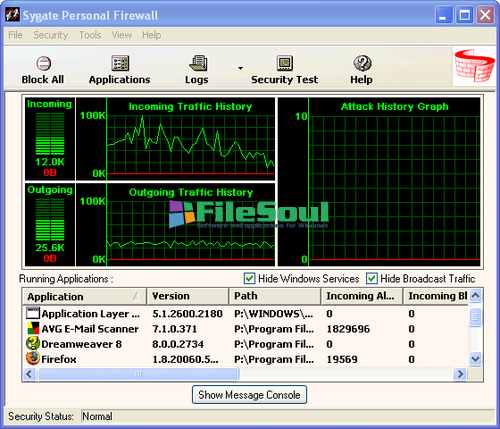Click the list scroll down arrow

[x=476, y=359]
